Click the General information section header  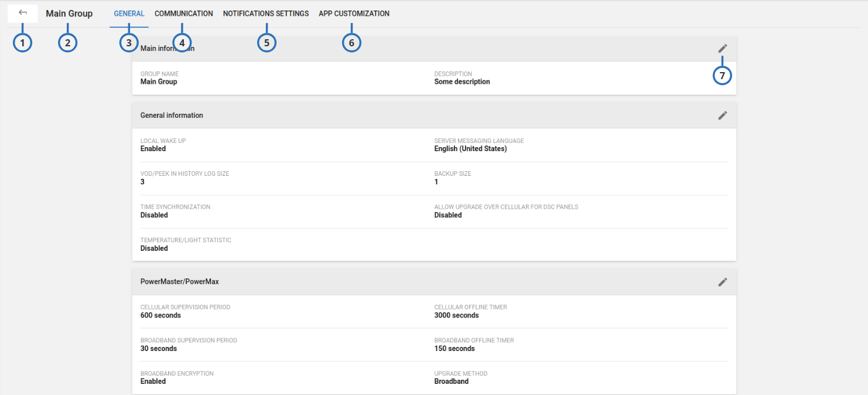point(172,115)
